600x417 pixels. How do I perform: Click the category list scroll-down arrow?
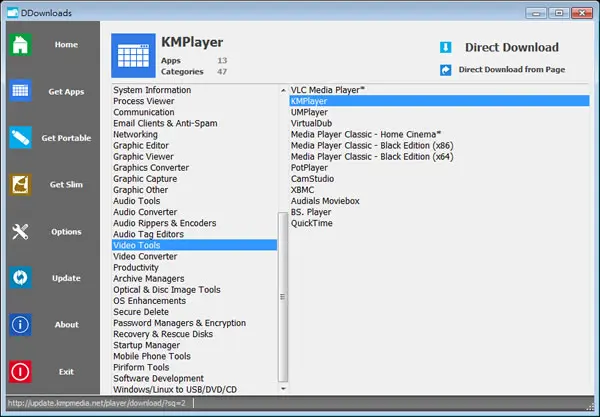[283, 389]
